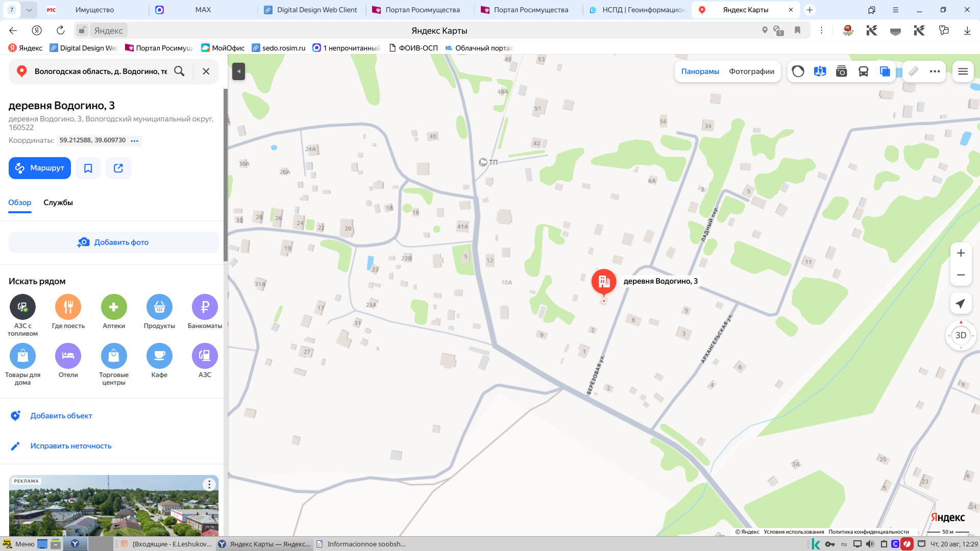Switch to the Службы tab
Viewport: 980px width, 551px height.
(58, 203)
